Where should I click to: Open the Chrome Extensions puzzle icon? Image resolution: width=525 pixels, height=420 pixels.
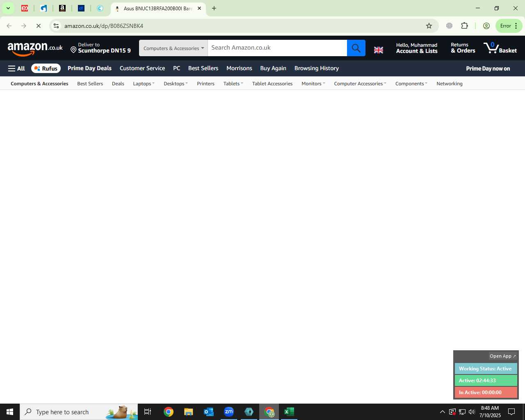[464, 26]
